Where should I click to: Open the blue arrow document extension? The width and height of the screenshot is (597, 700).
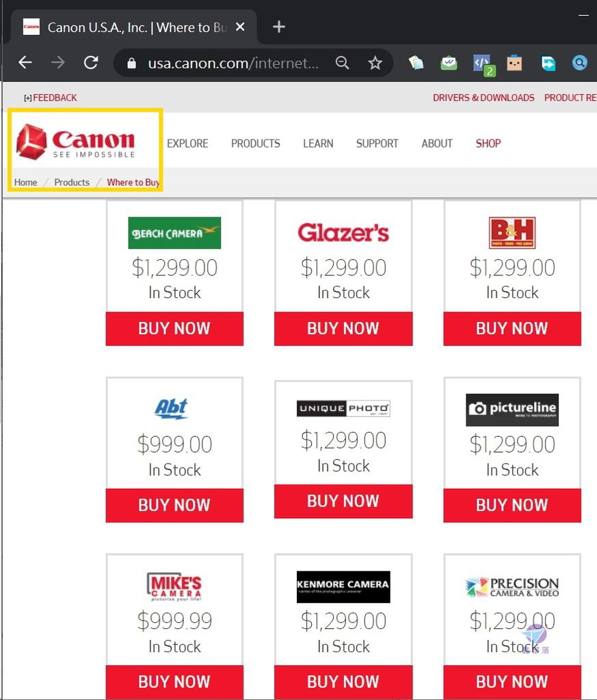coord(548,63)
